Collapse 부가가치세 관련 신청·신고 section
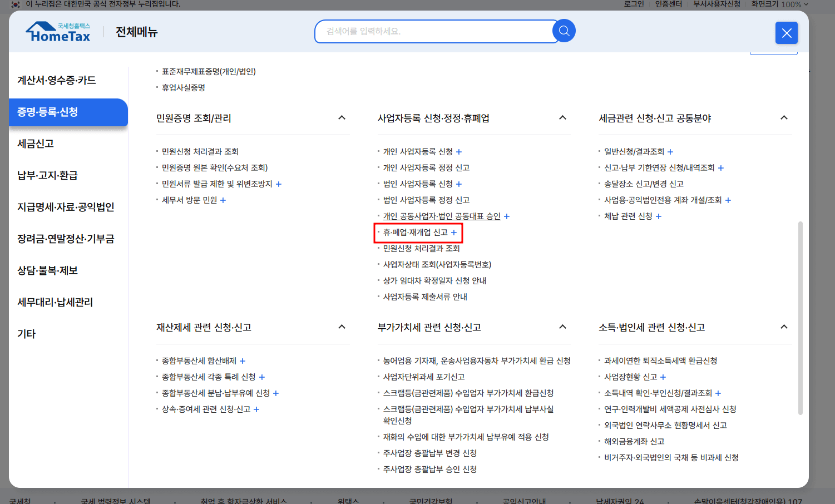 click(x=563, y=327)
